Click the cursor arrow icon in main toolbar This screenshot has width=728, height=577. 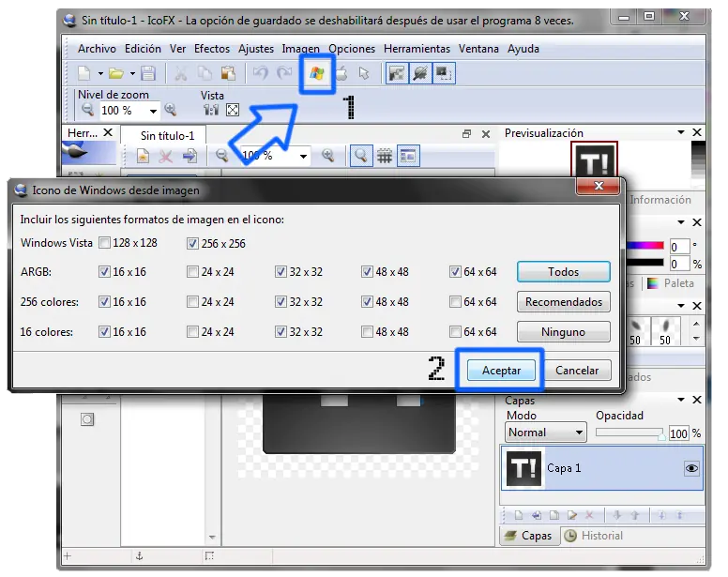[x=364, y=73]
